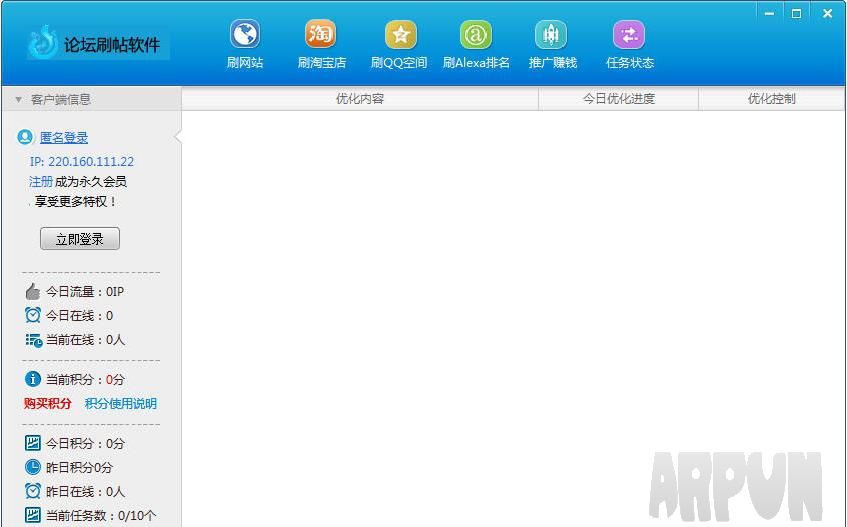Click the alarm clock icon beside 今日在线
Viewport: 847px width, 527px height.
[x=33, y=315]
